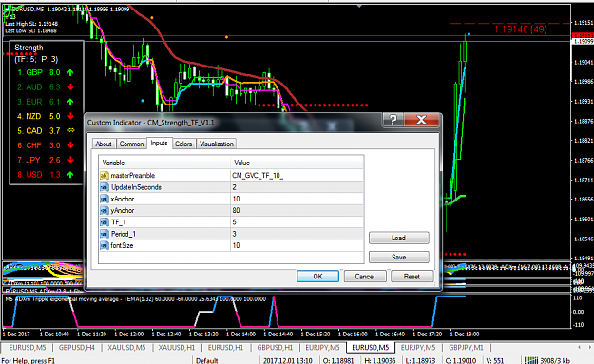This screenshot has height=364, width=594.
Task: Click the 3908/3 kb traffic indicator
Action: pos(556,360)
